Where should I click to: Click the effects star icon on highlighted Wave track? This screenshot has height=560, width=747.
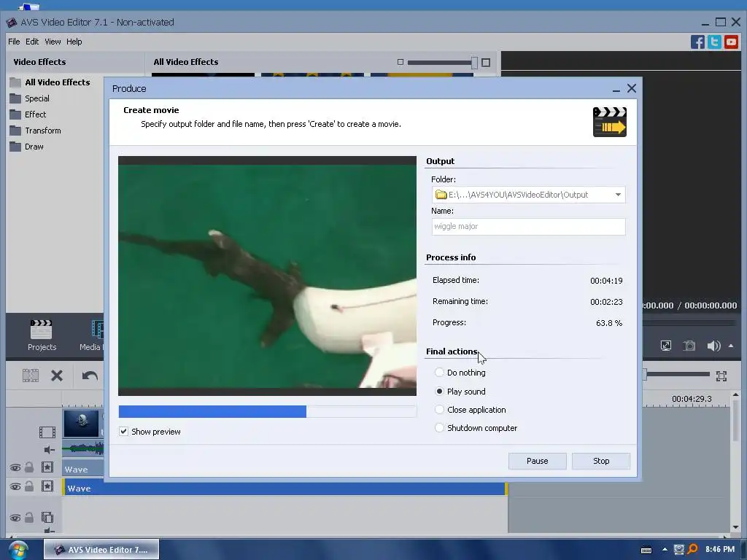(x=47, y=486)
